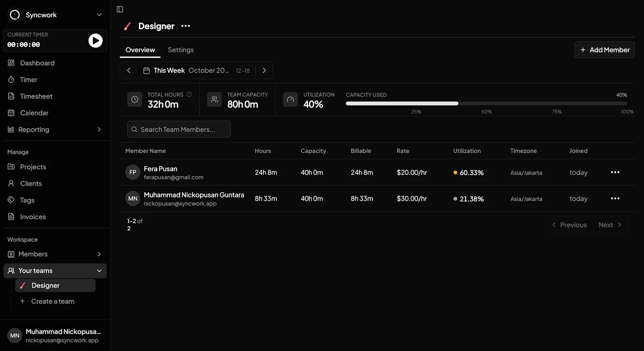The width and height of the screenshot is (644, 351).
Task: Click the Total Hours info icon
Action: click(x=189, y=94)
